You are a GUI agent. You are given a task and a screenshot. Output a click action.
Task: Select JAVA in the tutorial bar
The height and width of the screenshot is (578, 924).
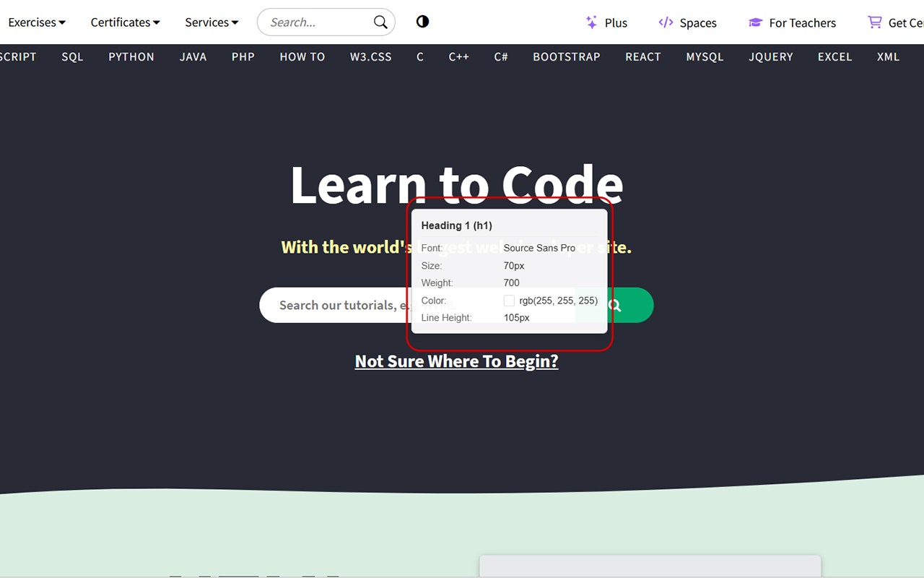click(x=193, y=56)
